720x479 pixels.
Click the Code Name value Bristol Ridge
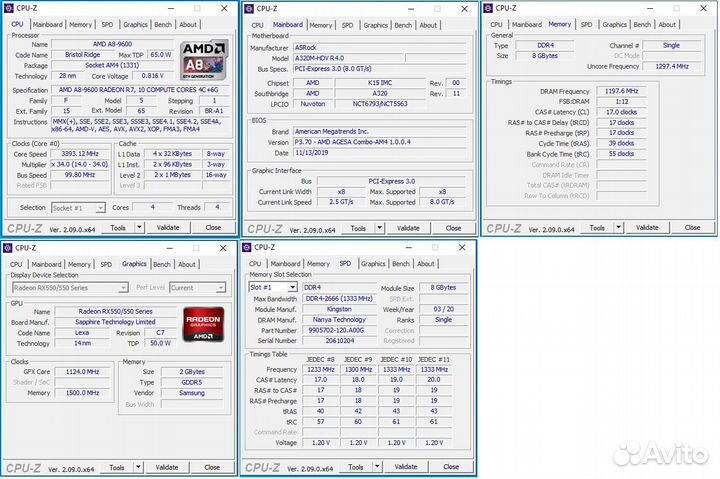[83, 55]
